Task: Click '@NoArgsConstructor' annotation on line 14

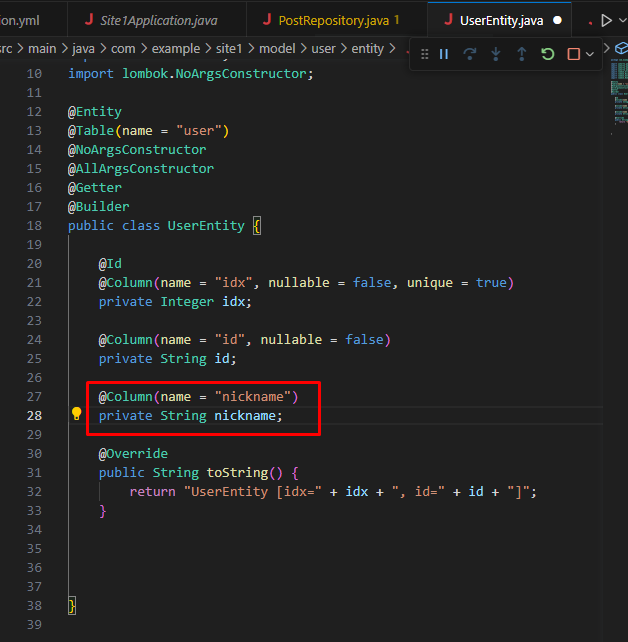Action: [x=137, y=149]
